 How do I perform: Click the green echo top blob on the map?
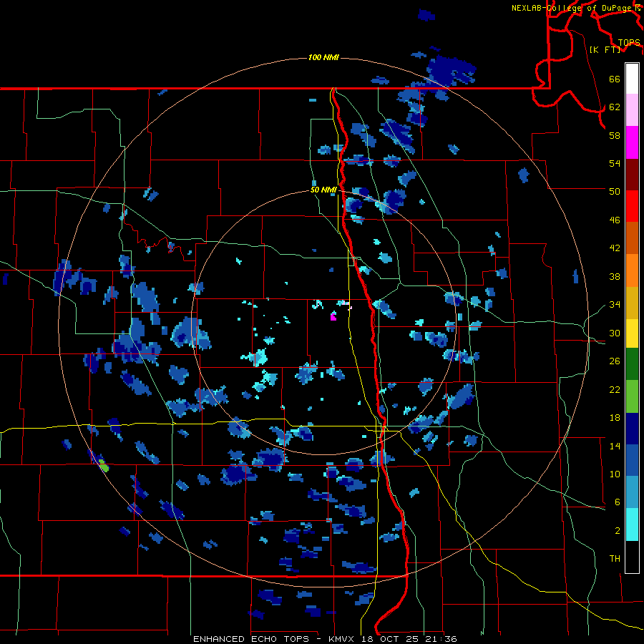click(104, 466)
